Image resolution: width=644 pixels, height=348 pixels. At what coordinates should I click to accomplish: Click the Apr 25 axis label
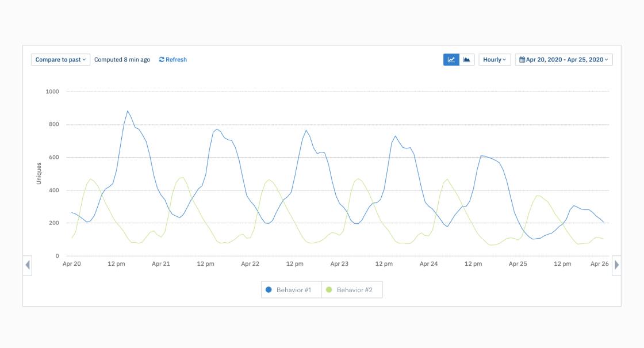517,264
